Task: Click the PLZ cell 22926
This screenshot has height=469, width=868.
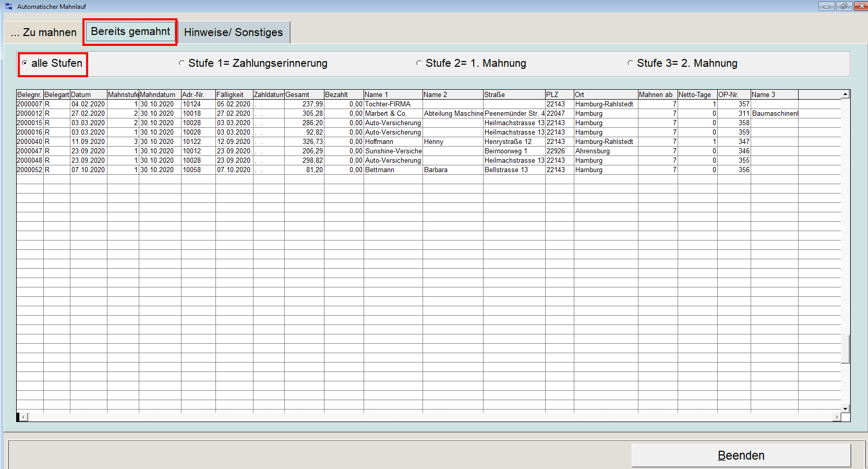Action: (x=560, y=151)
